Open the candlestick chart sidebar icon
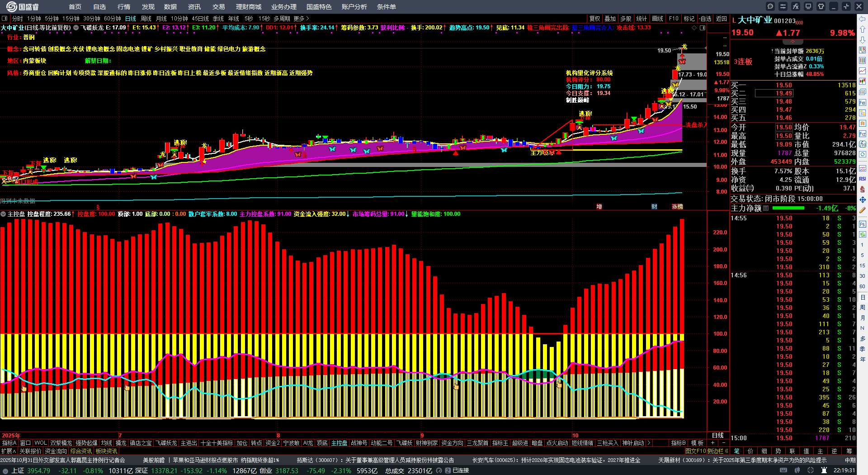Image resolution: width=868 pixels, height=475 pixels. point(863,81)
